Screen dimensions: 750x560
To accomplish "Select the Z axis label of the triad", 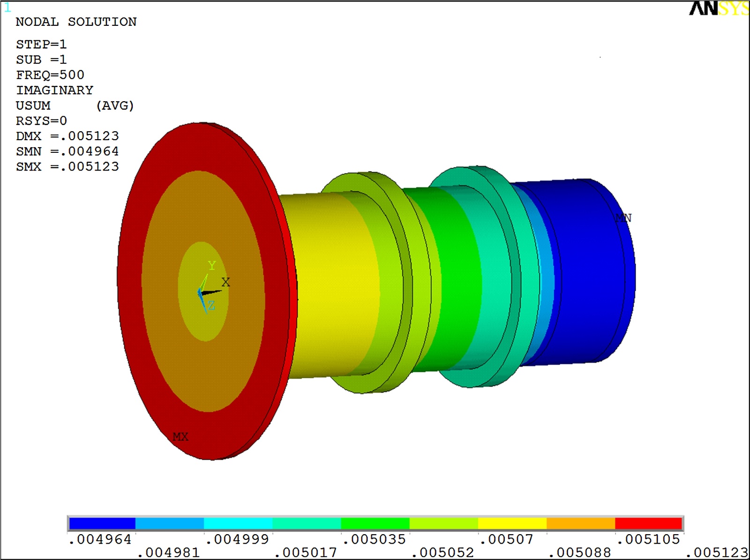I will (211, 306).
